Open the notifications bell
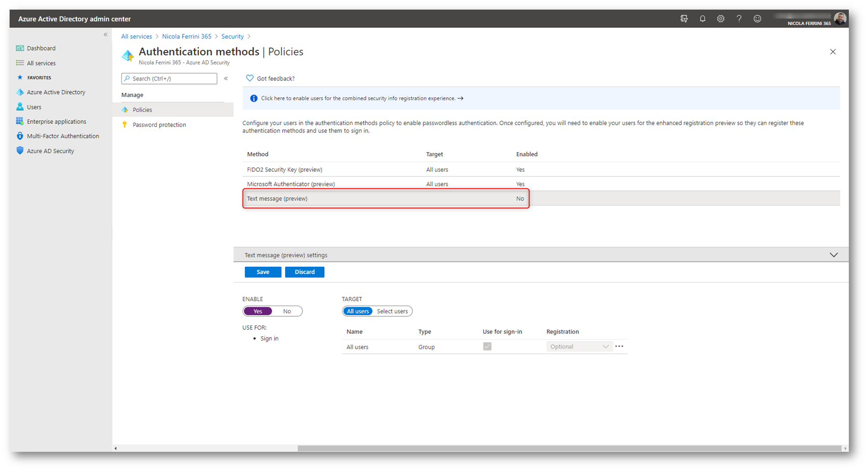 pos(703,19)
